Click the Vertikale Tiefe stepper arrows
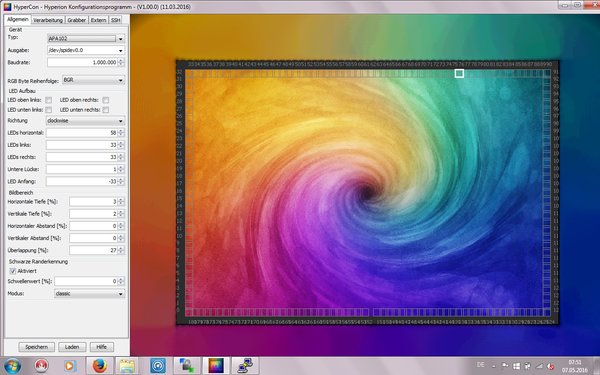The height and width of the screenshot is (375, 600). pos(121,214)
